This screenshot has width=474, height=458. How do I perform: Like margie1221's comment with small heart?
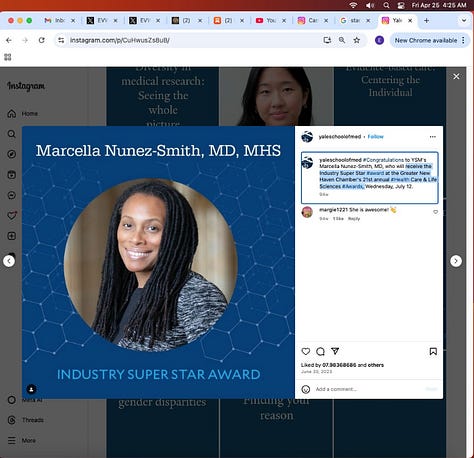tap(435, 212)
